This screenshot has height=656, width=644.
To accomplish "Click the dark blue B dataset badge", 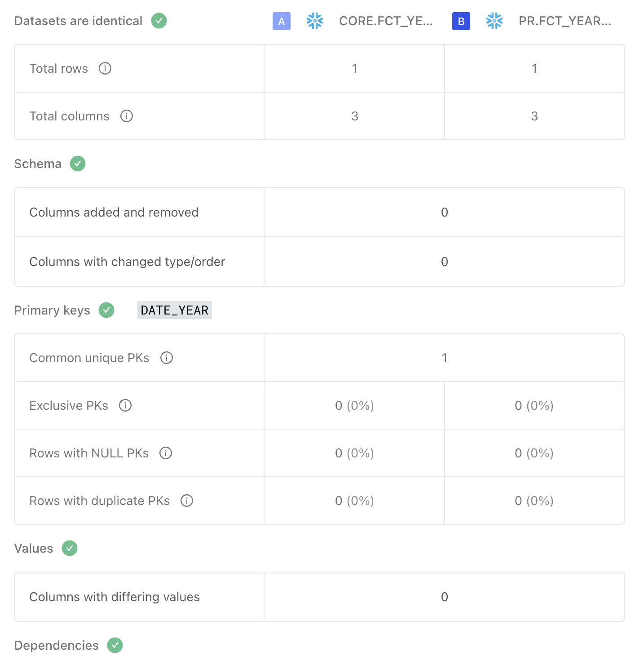I will 461,21.
